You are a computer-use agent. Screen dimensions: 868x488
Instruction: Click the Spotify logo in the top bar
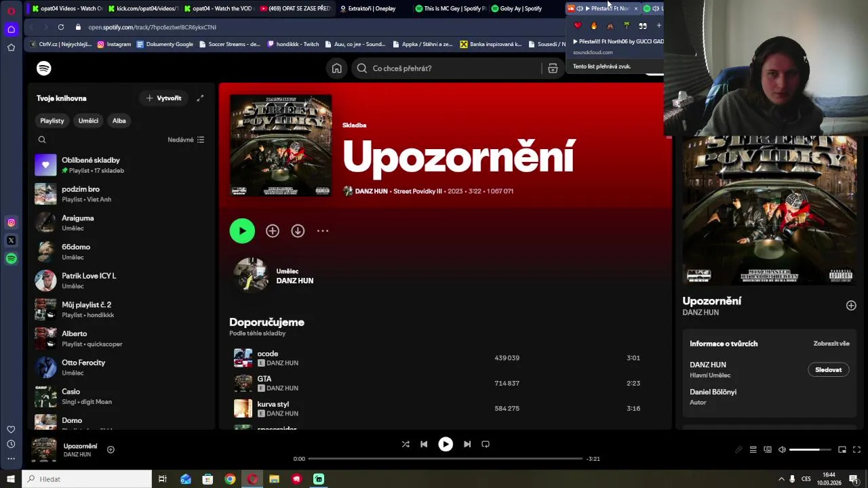click(x=43, y=68)
